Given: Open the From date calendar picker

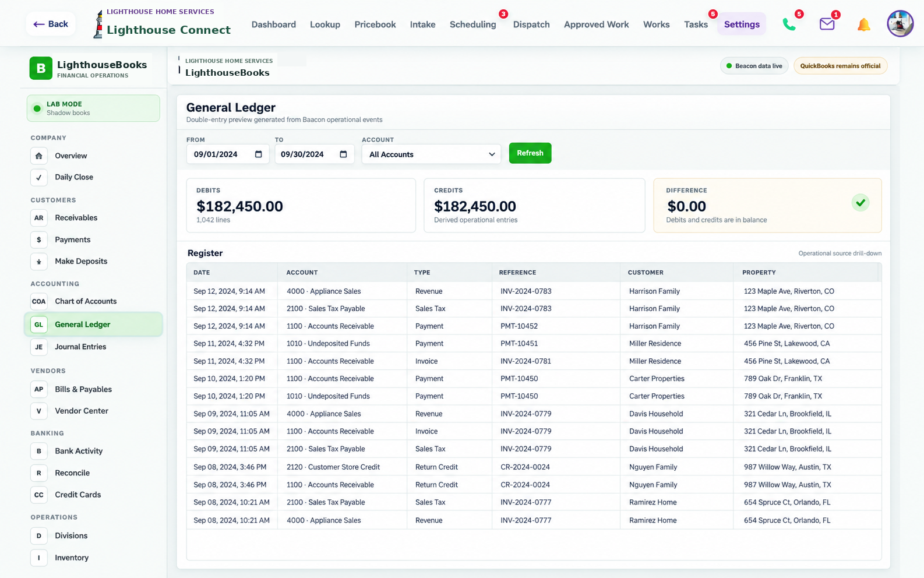Looking at the screenshot, I should pos(259,154).
